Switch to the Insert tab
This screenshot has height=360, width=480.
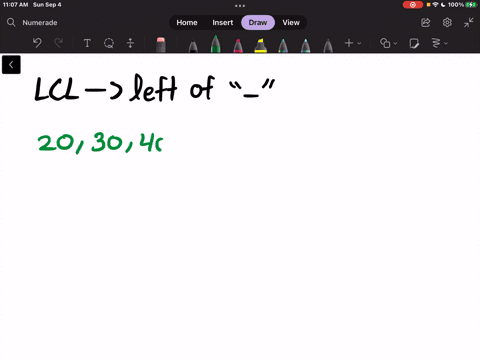[223, 22]
